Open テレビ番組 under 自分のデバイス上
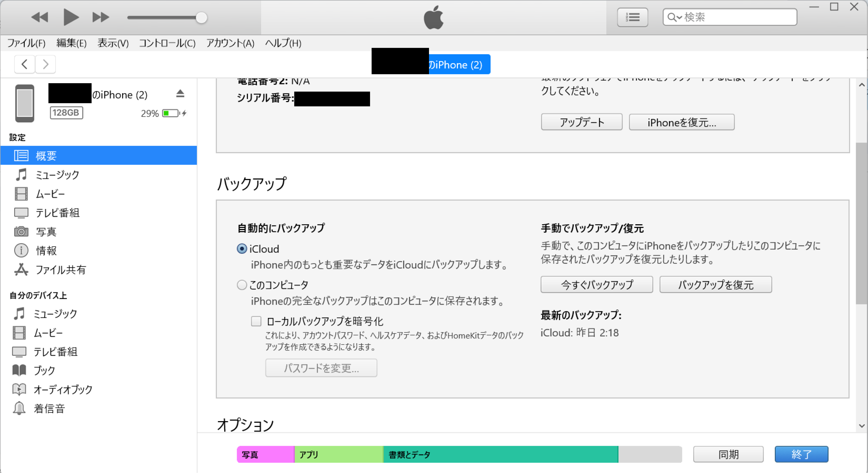Viewport: 868px width, 473px height. coord(98,352)
